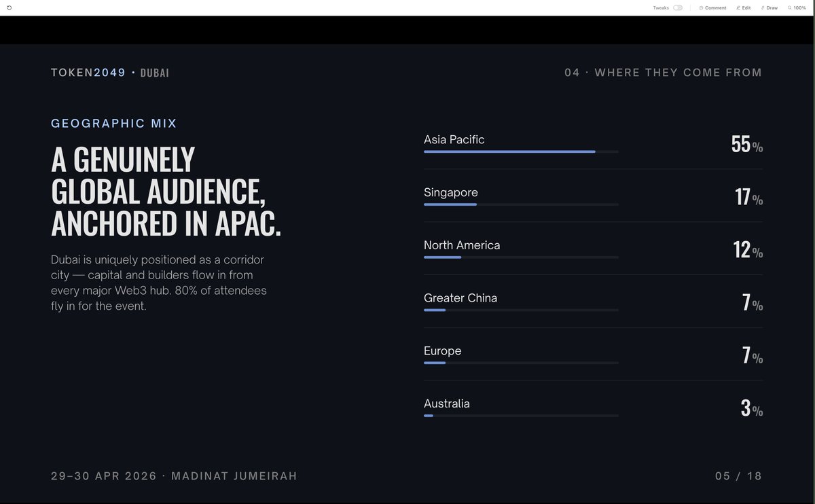
Task: Click the "04 · WHERE THEY COME FROM" heading
Action: pos(664,73)
